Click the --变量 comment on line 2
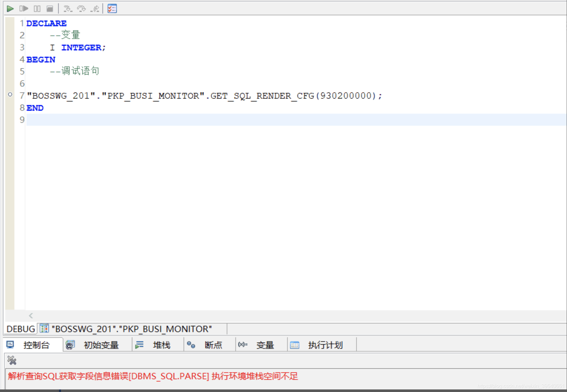Screen dimensions: 567x392 (65, 35)
